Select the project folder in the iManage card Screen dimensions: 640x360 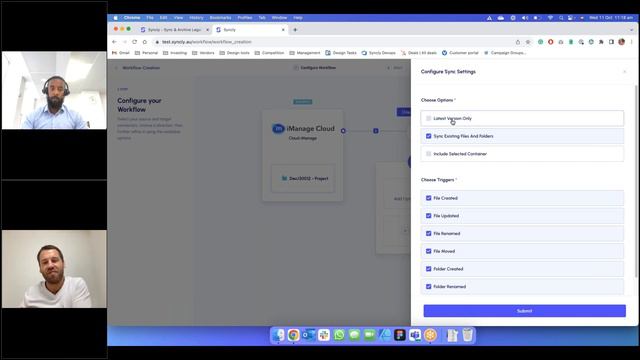[303, 178]
